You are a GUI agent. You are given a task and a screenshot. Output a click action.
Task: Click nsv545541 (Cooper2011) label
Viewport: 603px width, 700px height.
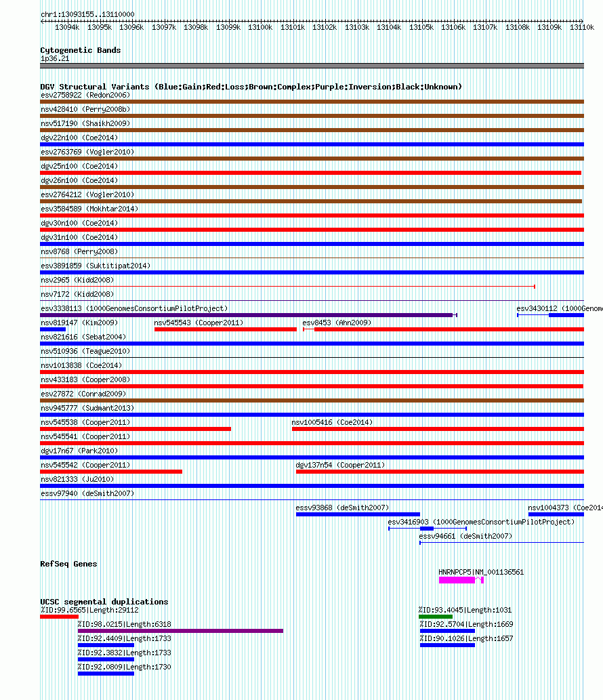85,437
